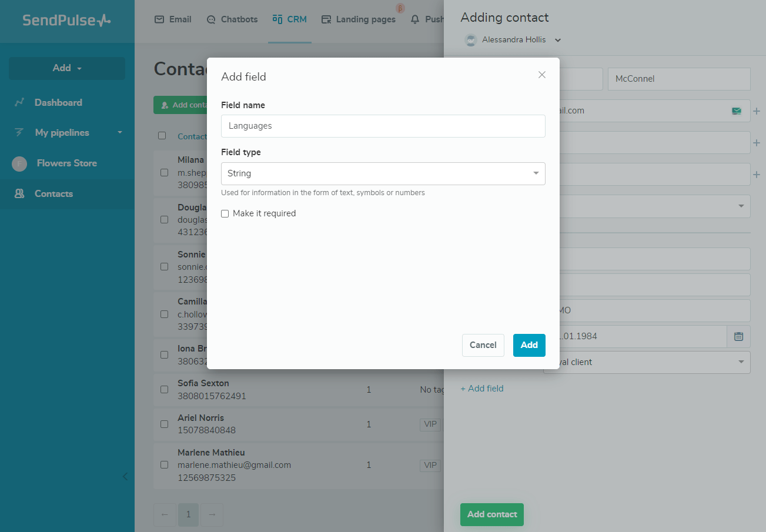766x532 pixels.
Task: Click the plus icon beside email field
Action: (x=757, y=111)
